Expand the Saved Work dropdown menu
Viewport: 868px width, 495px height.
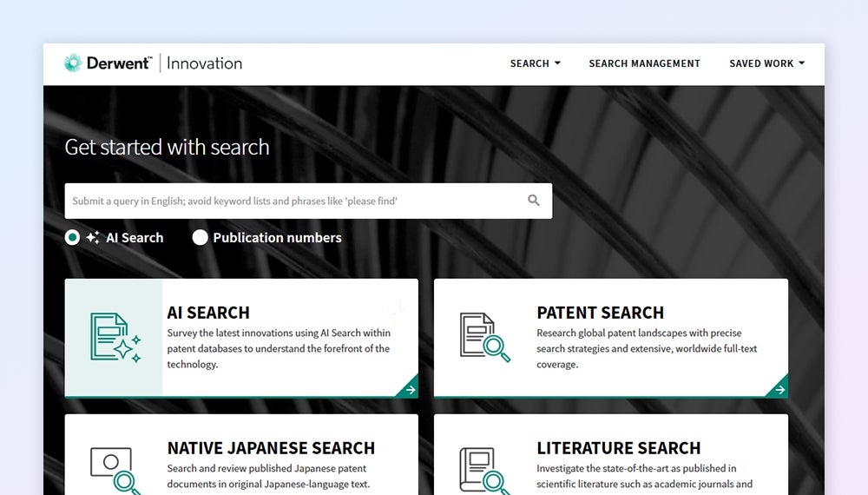coord(766,63)
